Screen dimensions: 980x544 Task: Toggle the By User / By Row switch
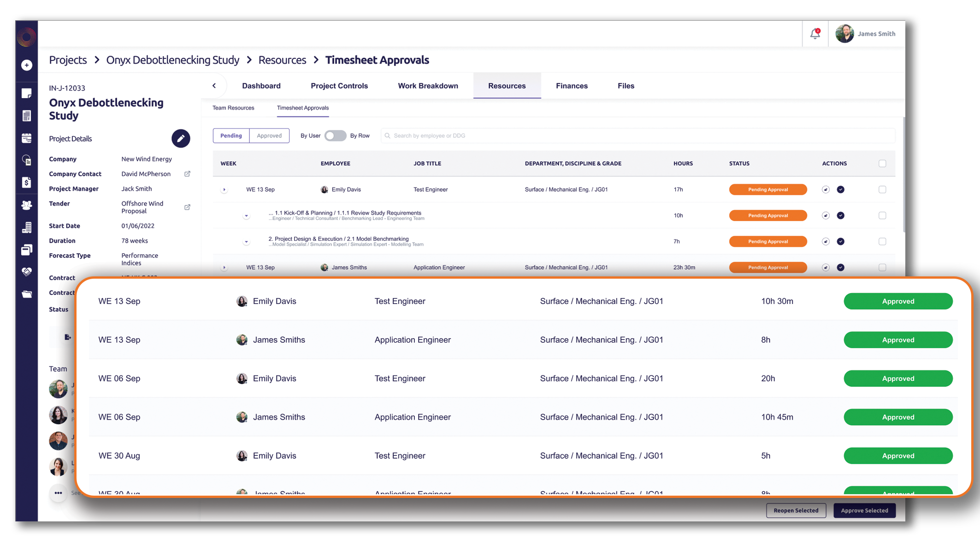tap(335, 135)
